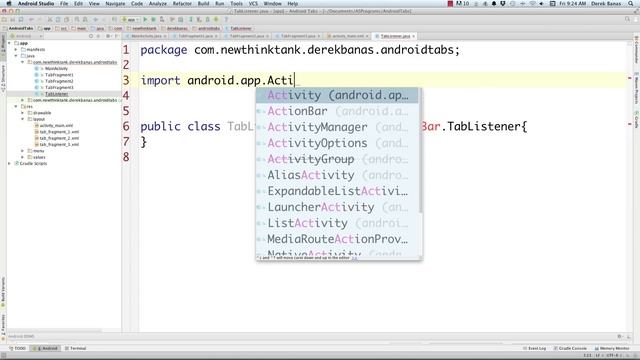Viewport: 640px width, 360px height.
Task: Open the Structure side panel tab
Action: [3, 78]
